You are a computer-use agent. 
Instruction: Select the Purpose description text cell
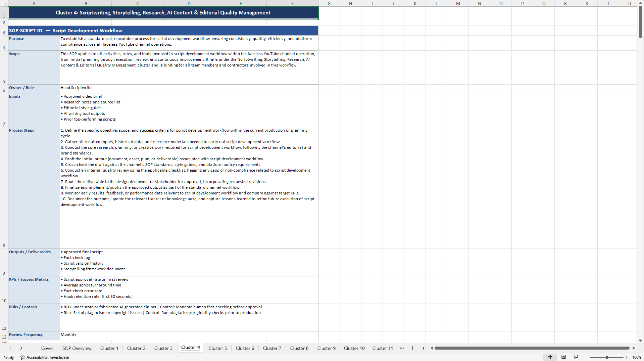[189, 43]
